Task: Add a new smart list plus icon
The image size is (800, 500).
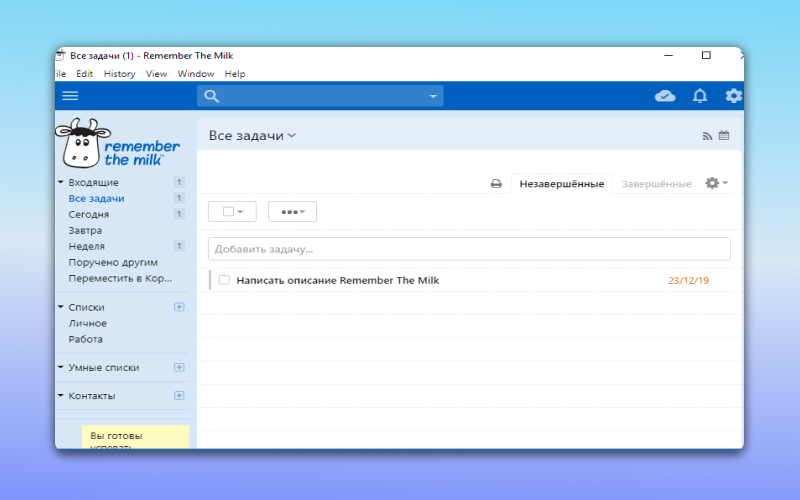Action: click(179, 367)
